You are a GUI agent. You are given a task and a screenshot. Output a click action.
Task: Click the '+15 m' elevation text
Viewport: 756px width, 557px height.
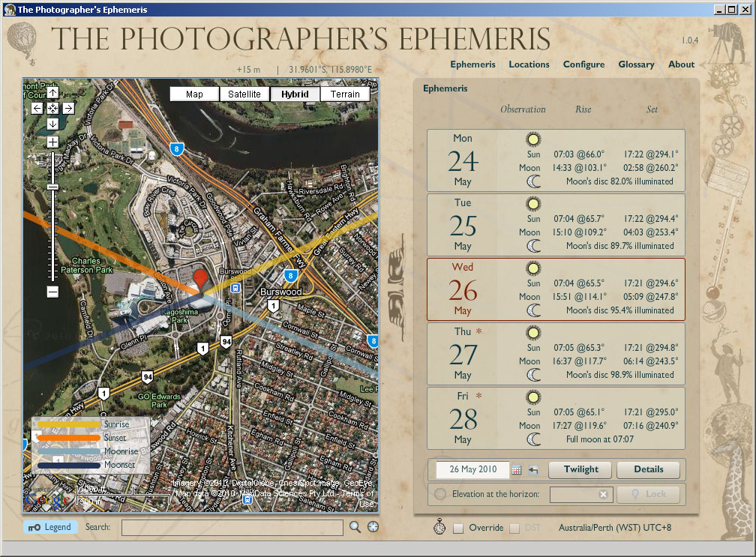248,70
